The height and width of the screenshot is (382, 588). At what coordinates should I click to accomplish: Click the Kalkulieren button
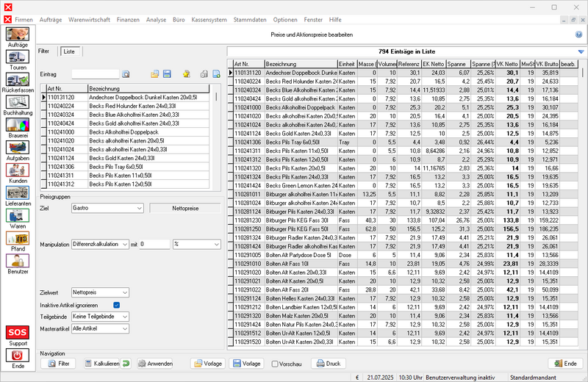[x=101, y=364]
